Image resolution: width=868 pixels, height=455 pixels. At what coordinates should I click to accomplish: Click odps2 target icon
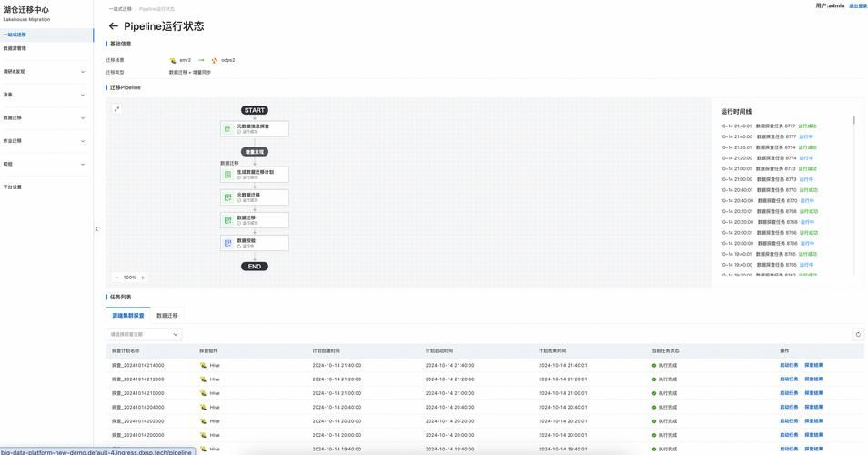tap(215, 60)
